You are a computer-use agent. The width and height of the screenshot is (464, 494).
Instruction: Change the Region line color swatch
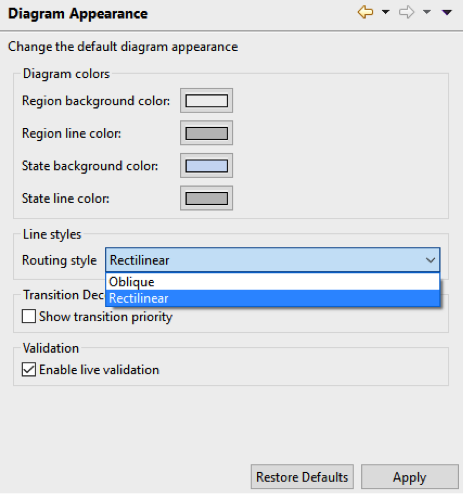pos(206,133)
